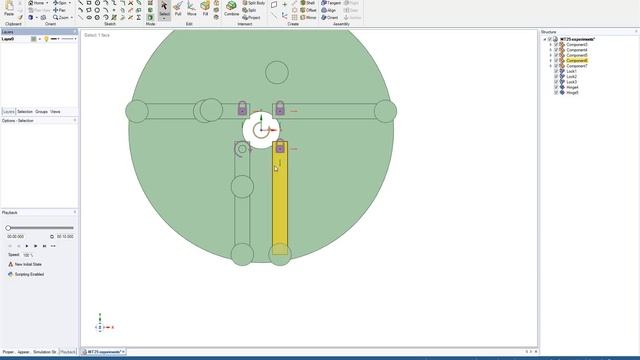Click the Spin orient tool
Image resolution: width=640 pixels, height=360 pixels.
click(x=60, y=3)
